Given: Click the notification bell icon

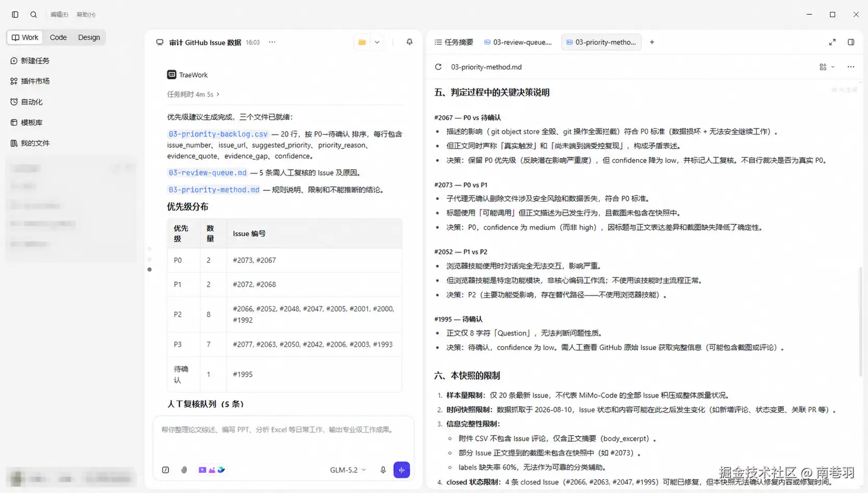Looking at the screenshot, I should 409,42.
